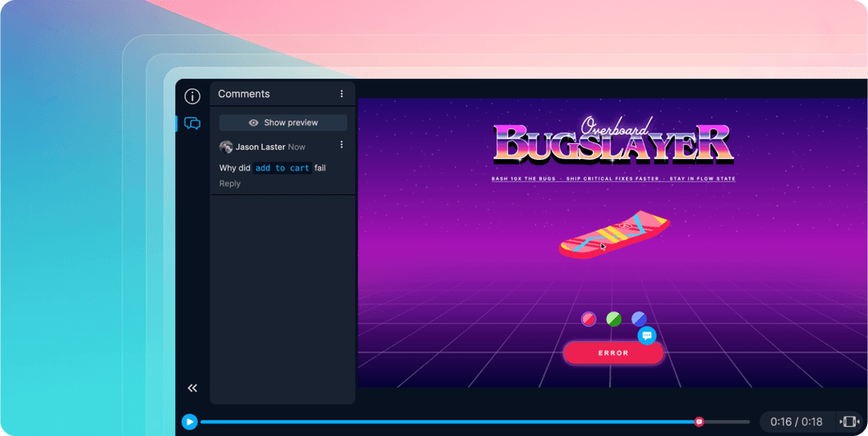Click the 'add to cart' code reference

[282, 168]
